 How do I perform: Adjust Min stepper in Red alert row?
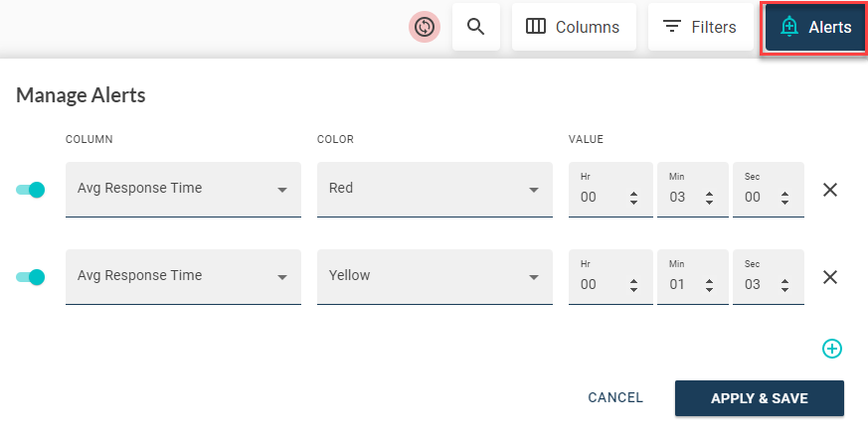709,198
